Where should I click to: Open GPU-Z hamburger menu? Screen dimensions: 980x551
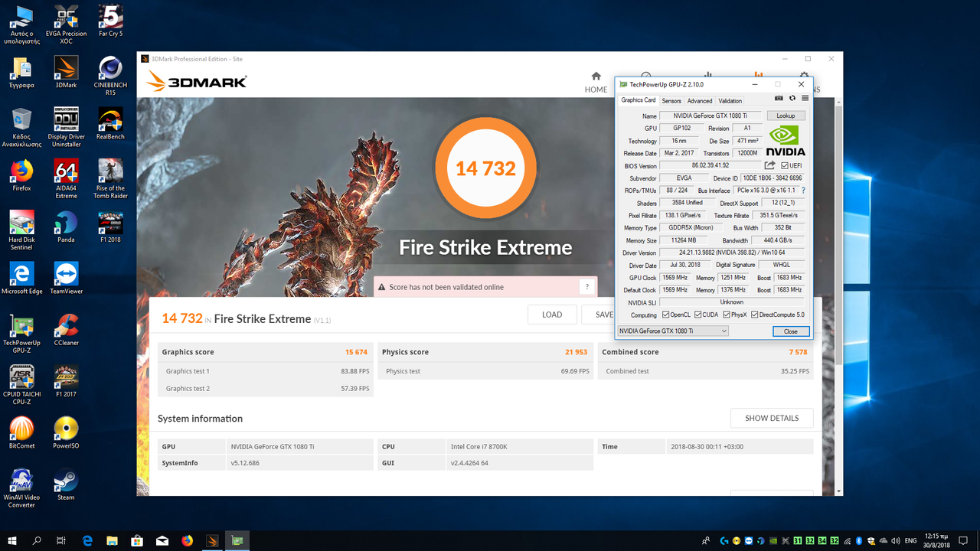pos(805,98)
